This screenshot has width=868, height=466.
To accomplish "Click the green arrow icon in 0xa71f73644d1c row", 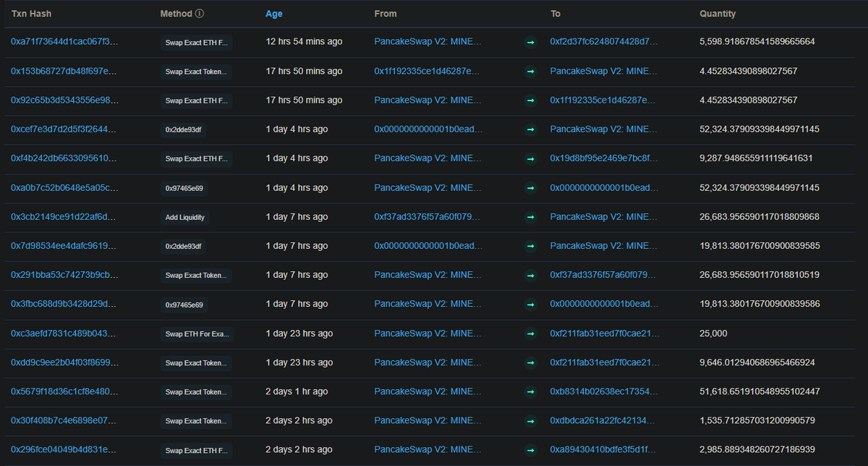I will (x=530, y=43).
